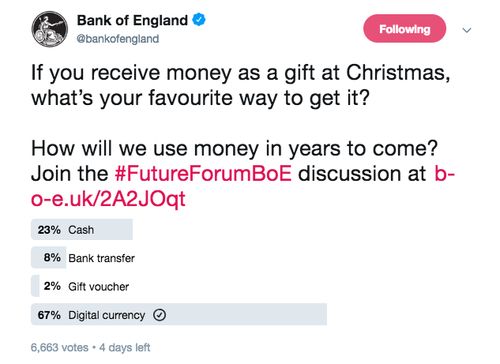Click the 6,663 votes count
The image size is (500, 364).
[x=60, y=347]
